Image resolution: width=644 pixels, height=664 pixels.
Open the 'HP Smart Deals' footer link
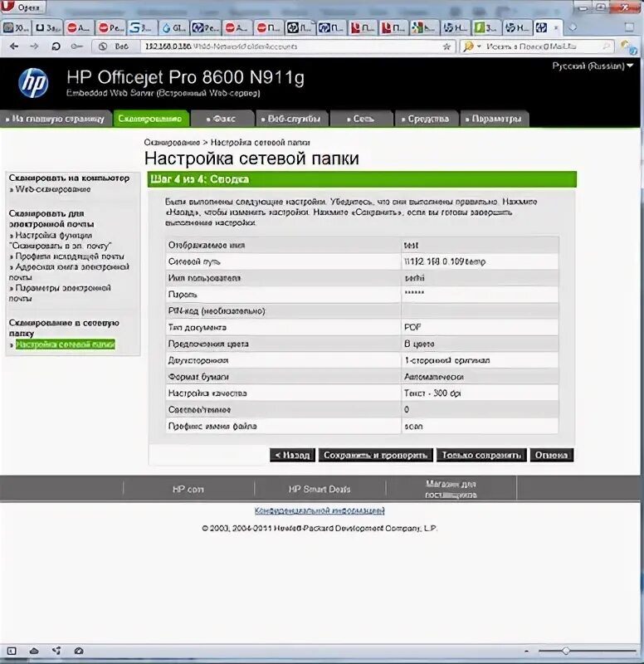[320, 489]
